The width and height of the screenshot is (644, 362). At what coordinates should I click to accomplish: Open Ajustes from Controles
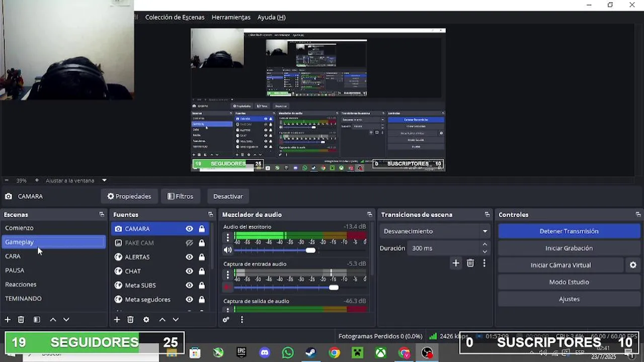[569, 299]
